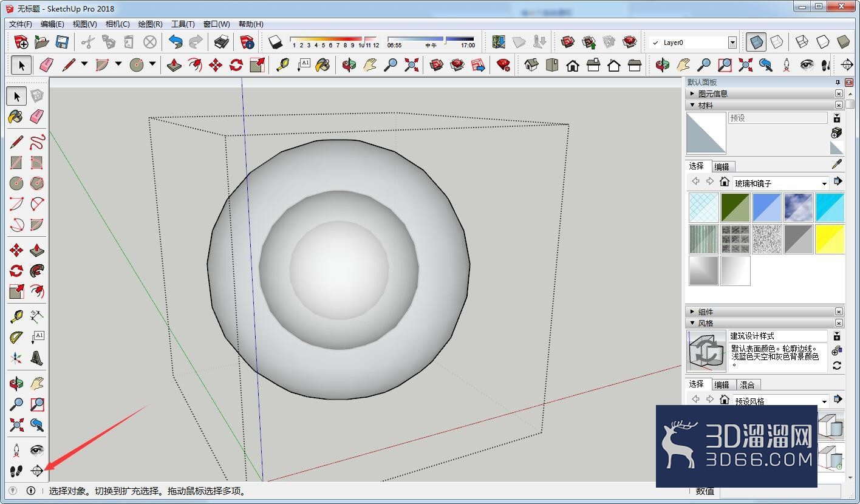Expand the 组件 panel

point(692,312)
